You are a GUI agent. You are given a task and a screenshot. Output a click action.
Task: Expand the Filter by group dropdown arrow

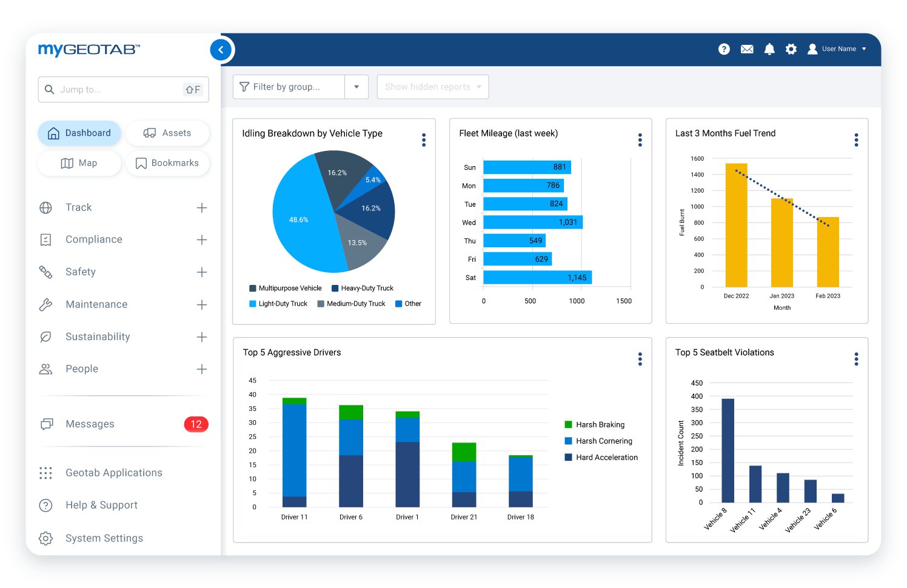click(356, 87)
